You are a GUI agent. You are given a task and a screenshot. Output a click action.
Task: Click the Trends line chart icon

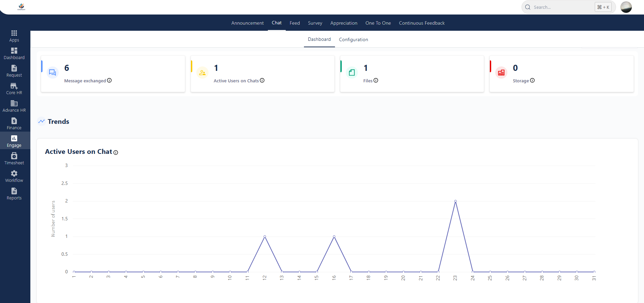pyautogui.click(x=41, y=121)
